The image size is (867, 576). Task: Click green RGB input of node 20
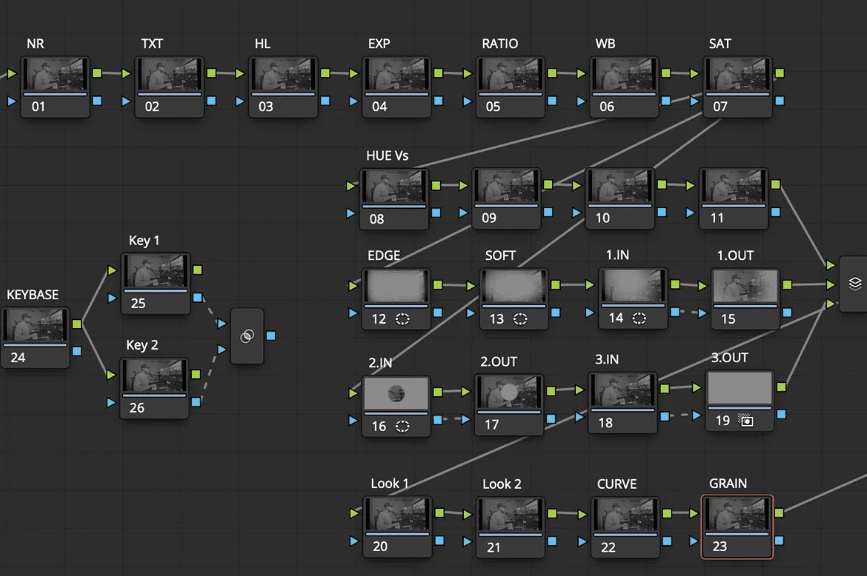[354, 514]
